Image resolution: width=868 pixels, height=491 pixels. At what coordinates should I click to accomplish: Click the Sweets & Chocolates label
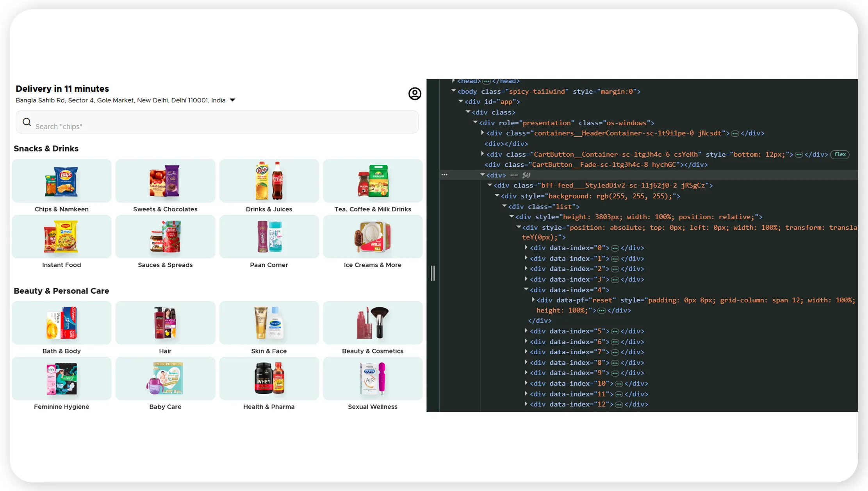[x=165, y=209]
